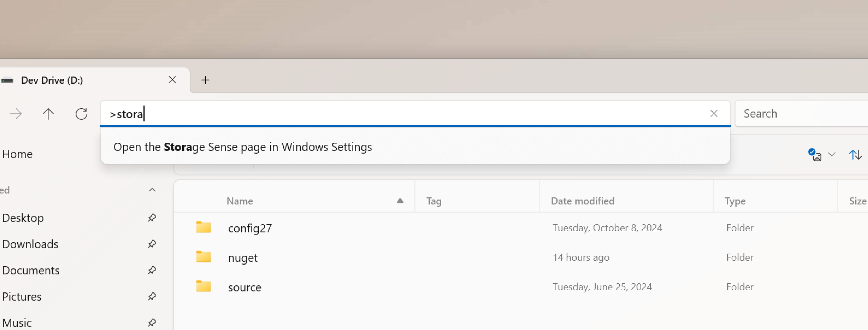This screenshot has height=330, width=868.
Task: Click the refresh/reload navigation icon
Action: click(x=81, y=113)
